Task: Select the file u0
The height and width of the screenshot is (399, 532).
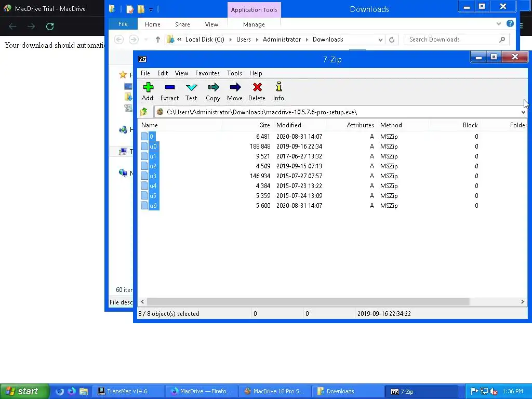Action: tap(153, 146)
